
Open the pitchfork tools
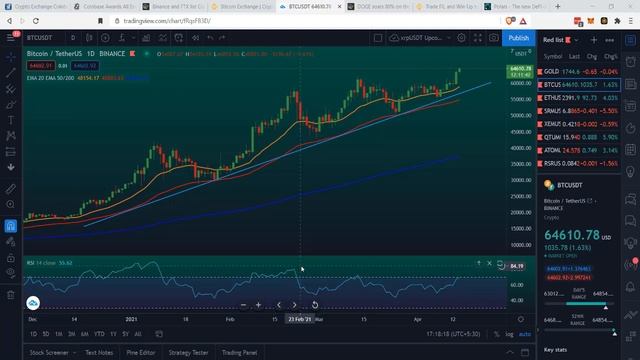click(x=11, y=89)
